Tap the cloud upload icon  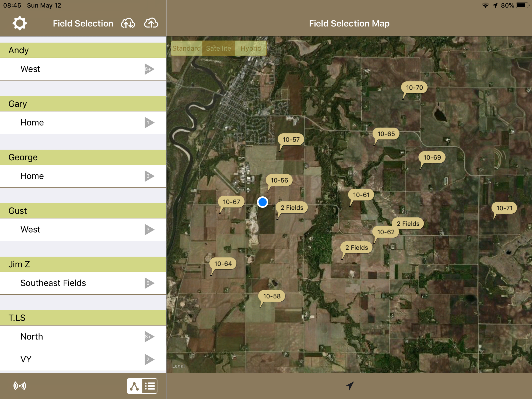[x=151, y=23]
